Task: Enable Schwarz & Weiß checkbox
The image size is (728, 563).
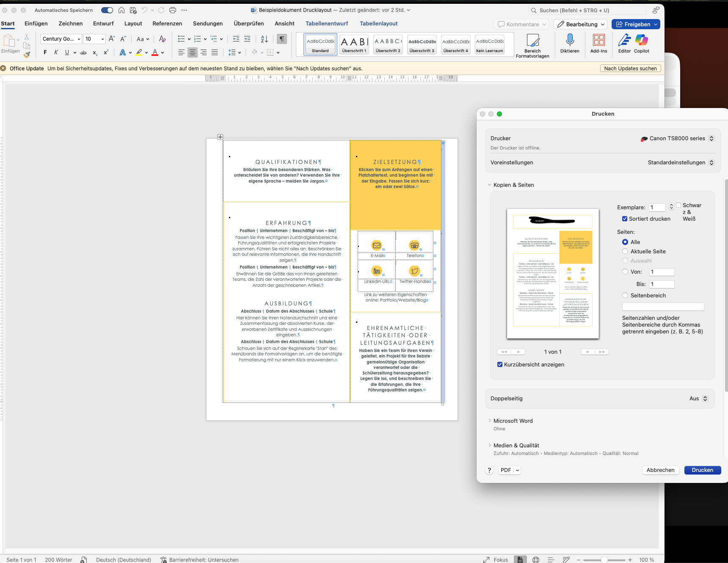Action: pos(678,205)
